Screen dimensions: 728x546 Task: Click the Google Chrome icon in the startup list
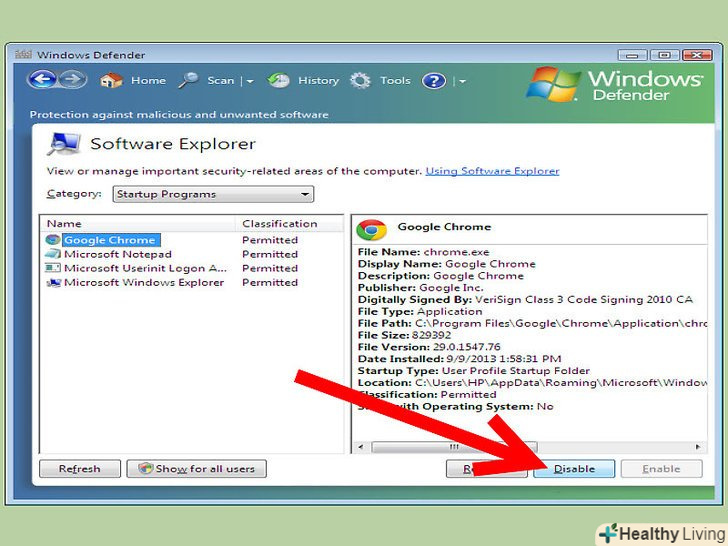53,240
